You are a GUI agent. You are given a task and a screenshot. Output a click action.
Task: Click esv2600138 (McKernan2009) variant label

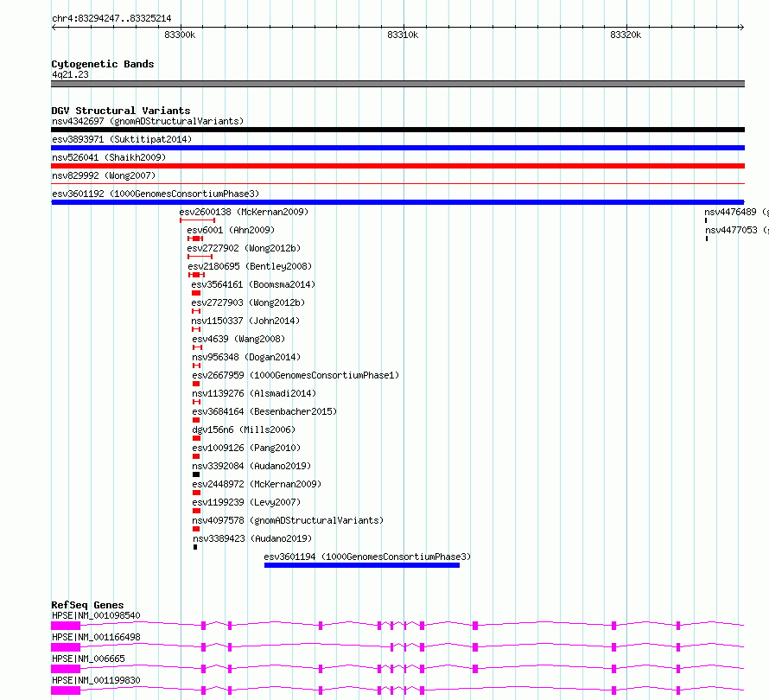(x=244, y=212)
